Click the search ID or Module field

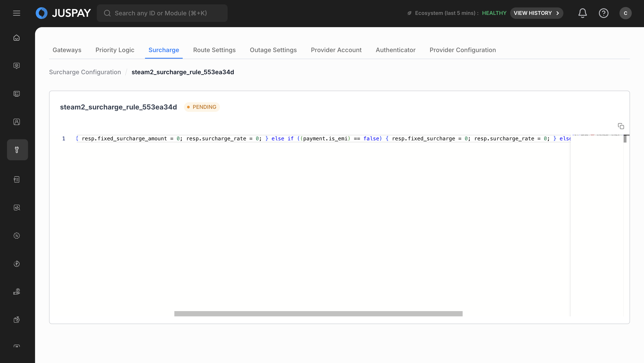click(x=162, y=13)
